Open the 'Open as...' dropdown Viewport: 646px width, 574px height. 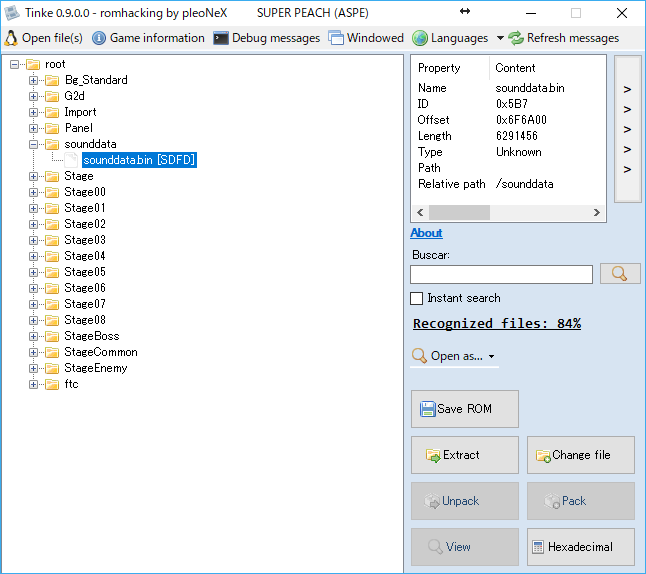(454, 356)
